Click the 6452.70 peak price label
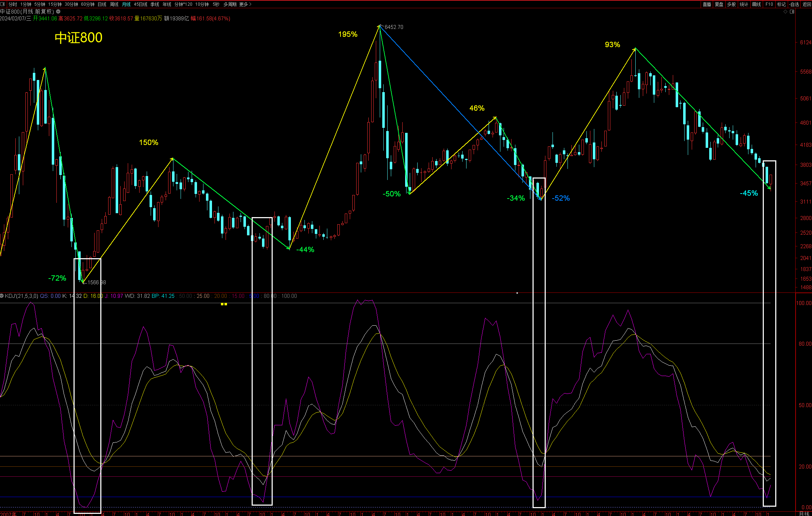Image resolution: width=812 pixels, height=516 pixels. (x=394, y=27)
